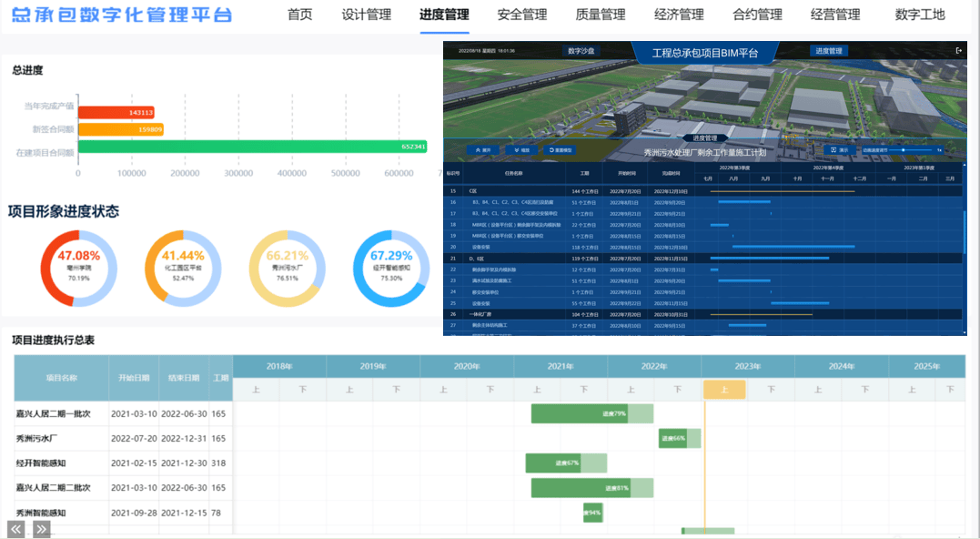The width and height of the screenshot is (980, 539).
Task: Select task row 21 D、E区 in BIM schedule
Action: (x=703, y=259)
